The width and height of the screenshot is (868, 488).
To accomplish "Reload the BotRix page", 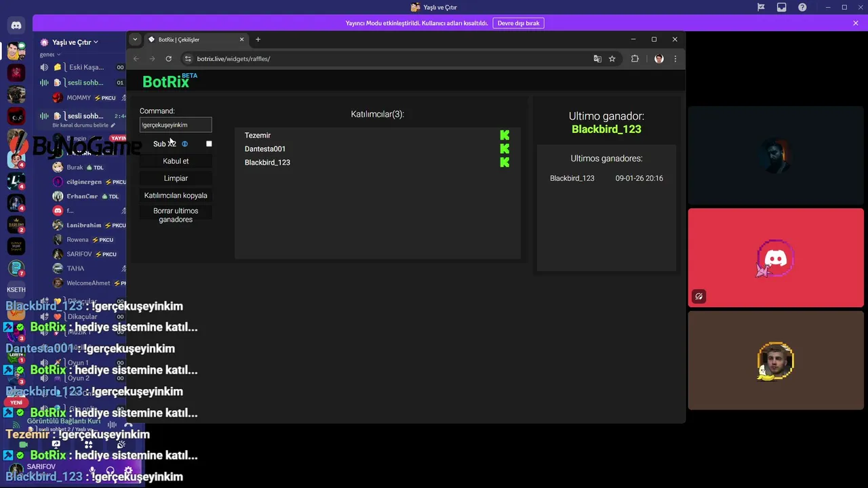I will tap(168, 59).
